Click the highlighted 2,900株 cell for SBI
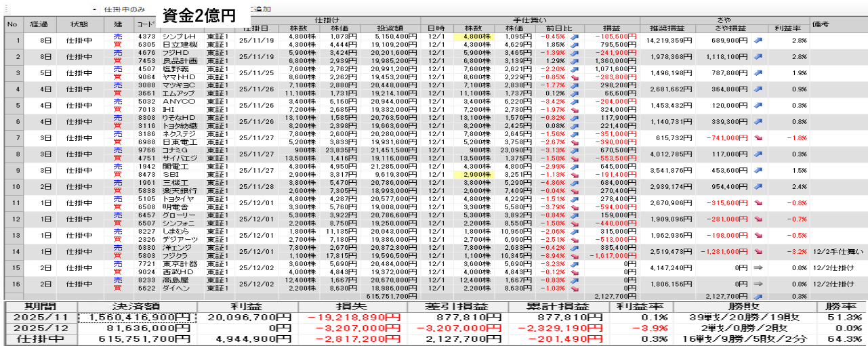 (472, 174)
